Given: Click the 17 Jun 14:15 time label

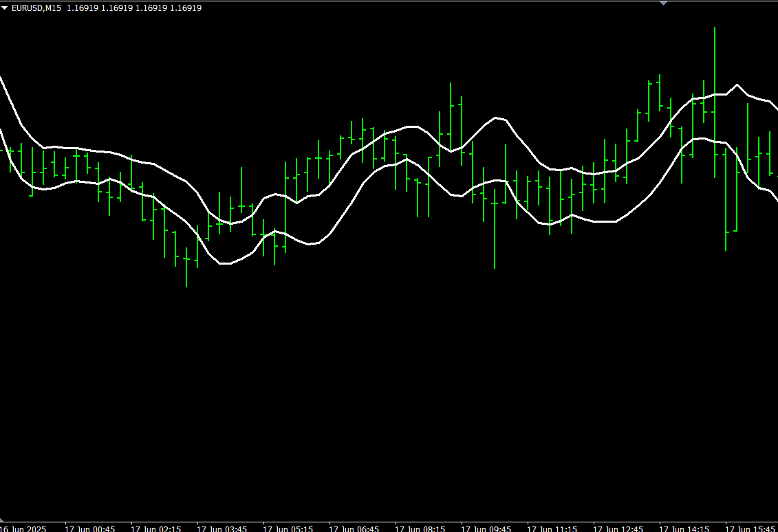Looking at the screenshot, I should click(684, 529).
